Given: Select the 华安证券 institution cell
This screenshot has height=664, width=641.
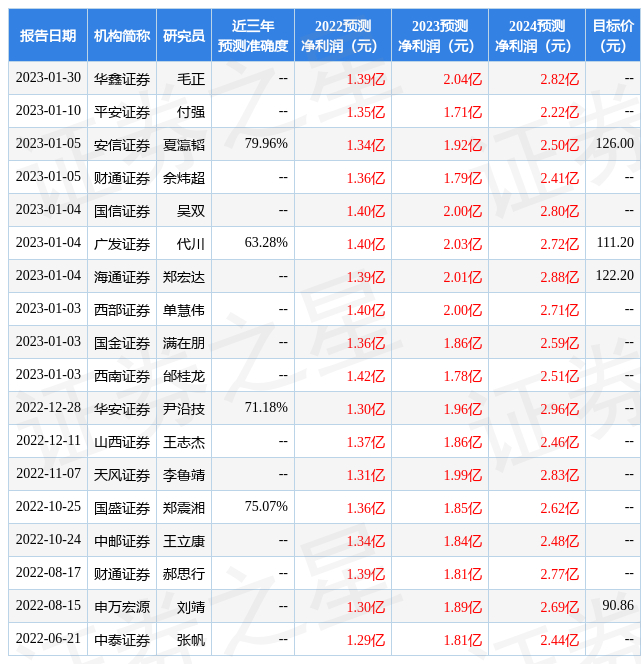Looking at the screenshot, I should [122, 409].
